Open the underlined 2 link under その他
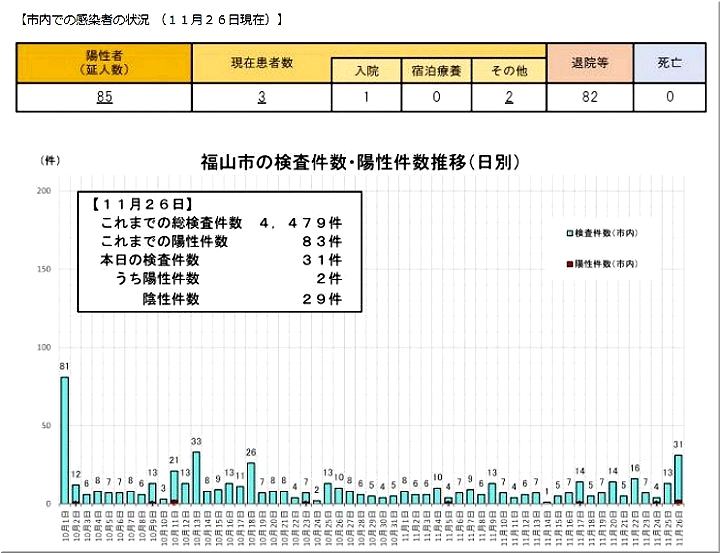720x553 pixels. (x=508, y=97)
